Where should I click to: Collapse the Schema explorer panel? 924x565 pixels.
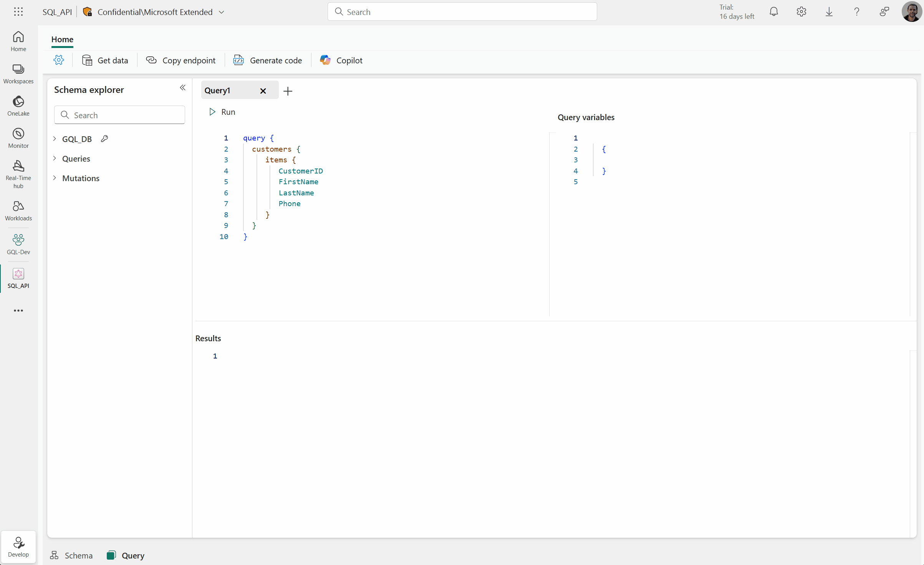pyautogui.click(x=182, y=88)
